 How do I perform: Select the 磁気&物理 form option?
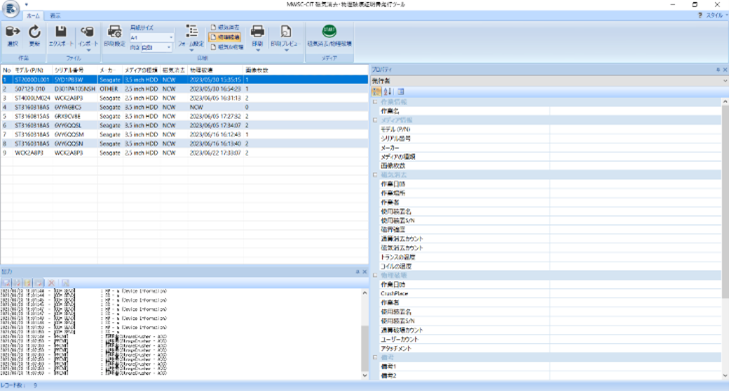[x=227, y=47]
